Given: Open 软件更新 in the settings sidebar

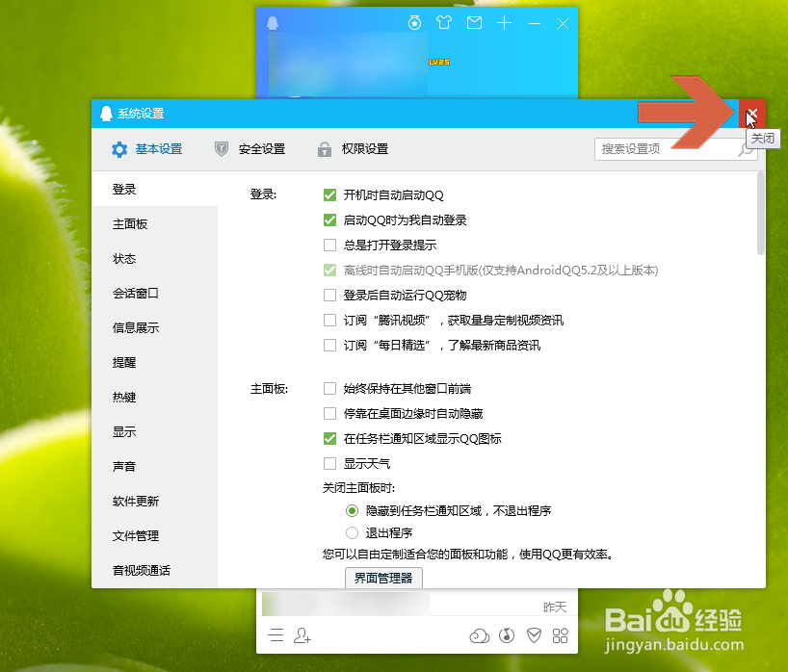Looking at the screenshot, I should 155,502.
